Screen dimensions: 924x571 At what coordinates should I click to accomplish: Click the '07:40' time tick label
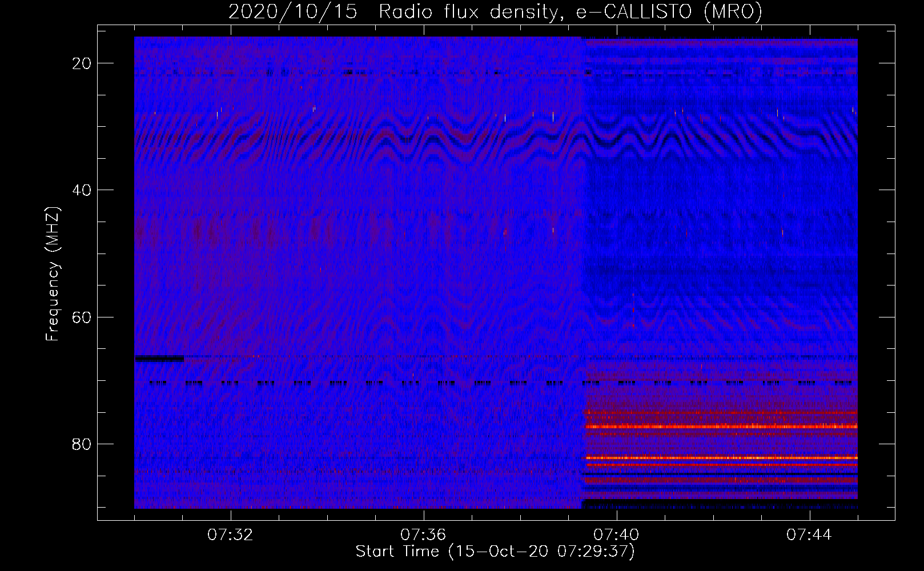[617, 535]
